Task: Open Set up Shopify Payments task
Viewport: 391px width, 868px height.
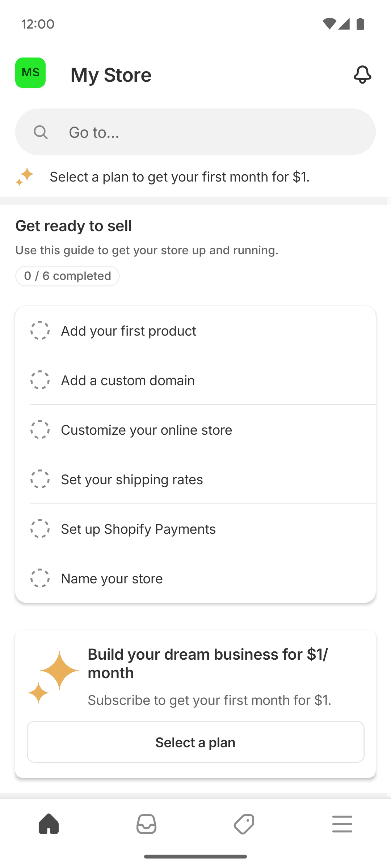Action: pos(138,529)
